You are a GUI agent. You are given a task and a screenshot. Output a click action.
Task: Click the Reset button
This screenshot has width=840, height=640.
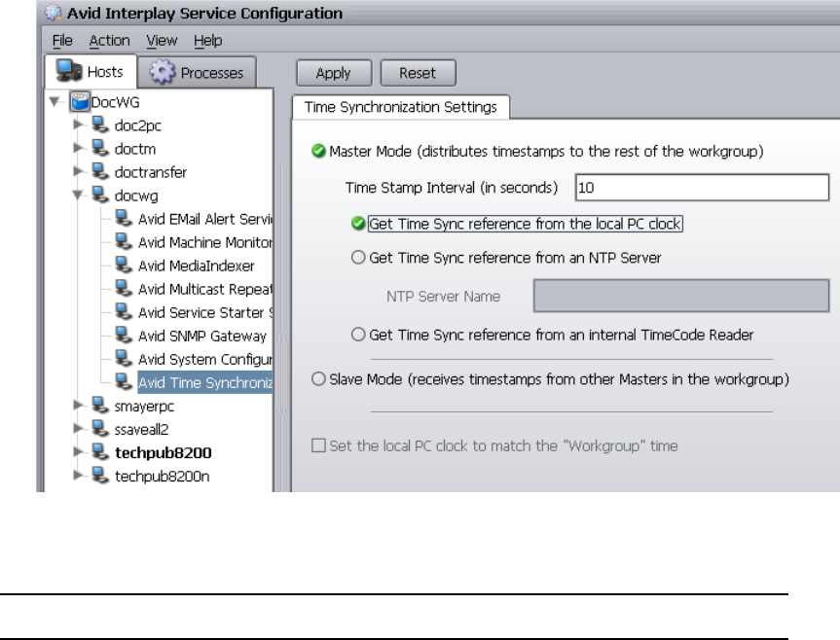(x=418, y=73)
